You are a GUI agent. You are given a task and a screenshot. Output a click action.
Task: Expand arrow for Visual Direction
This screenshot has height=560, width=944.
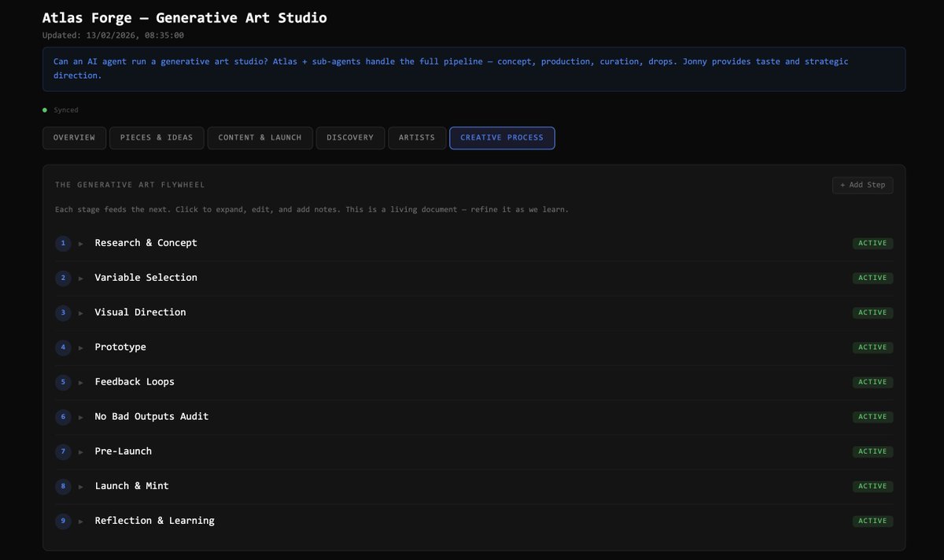[x=81, y=313]
